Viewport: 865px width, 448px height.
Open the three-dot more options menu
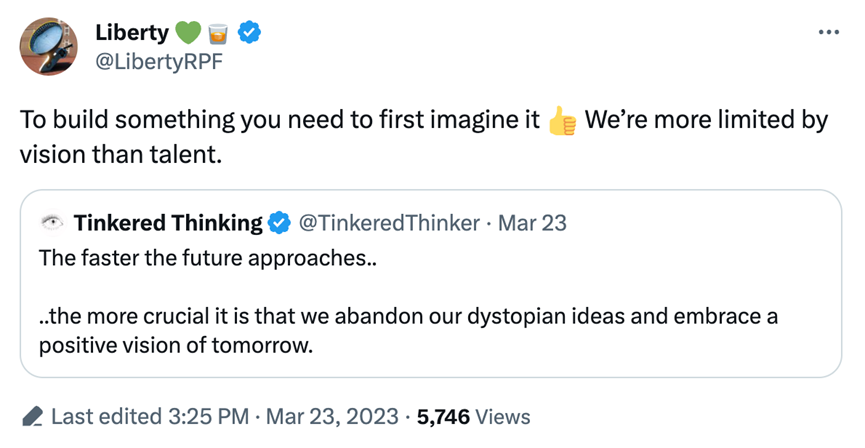[x=828, y=32]
